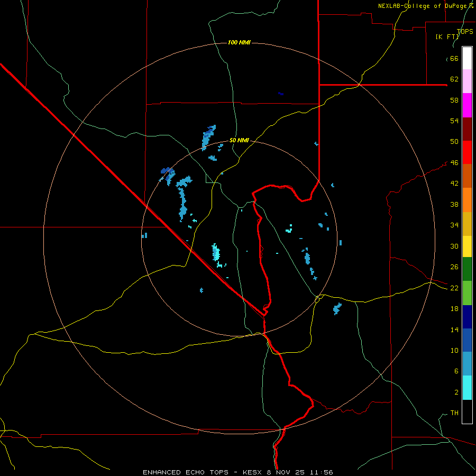Select the NEXLAB-College of DuPage title text

[x=426, y=6]
